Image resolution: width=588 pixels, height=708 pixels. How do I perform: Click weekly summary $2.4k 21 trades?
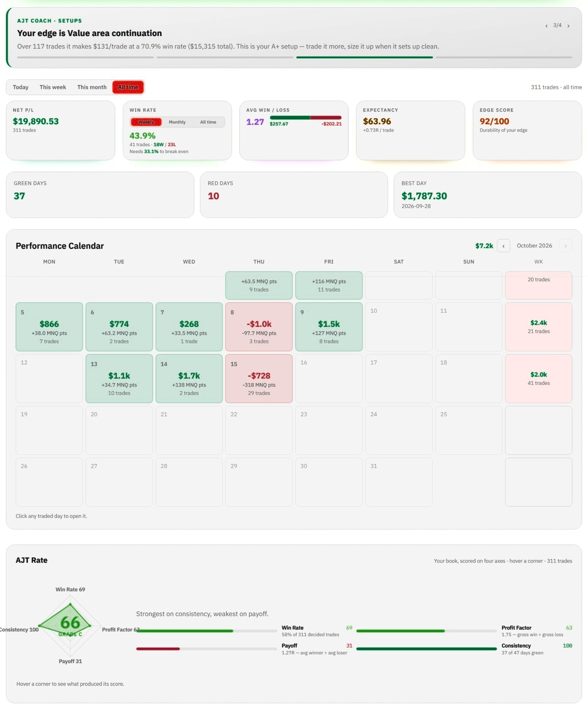pyautogui.click(x=538, y=327)
